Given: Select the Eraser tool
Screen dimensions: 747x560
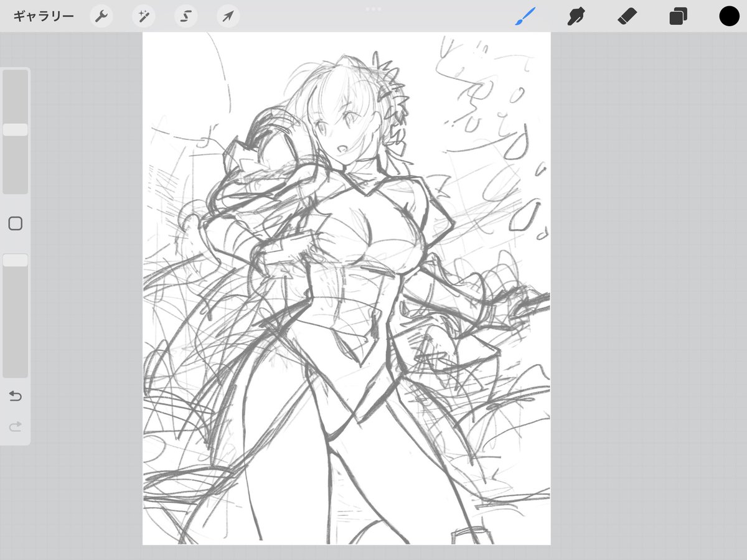Looking at the screenshot, I should coord(627,16).
